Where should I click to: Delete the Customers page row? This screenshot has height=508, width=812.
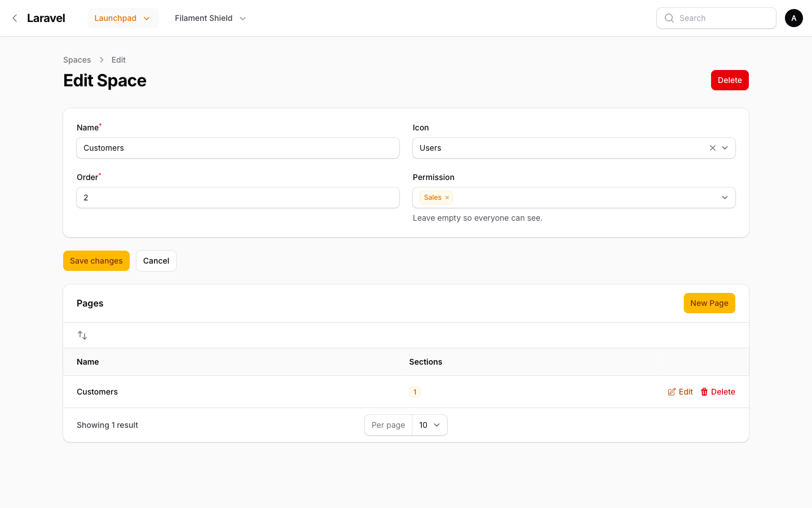coord(718,392)
